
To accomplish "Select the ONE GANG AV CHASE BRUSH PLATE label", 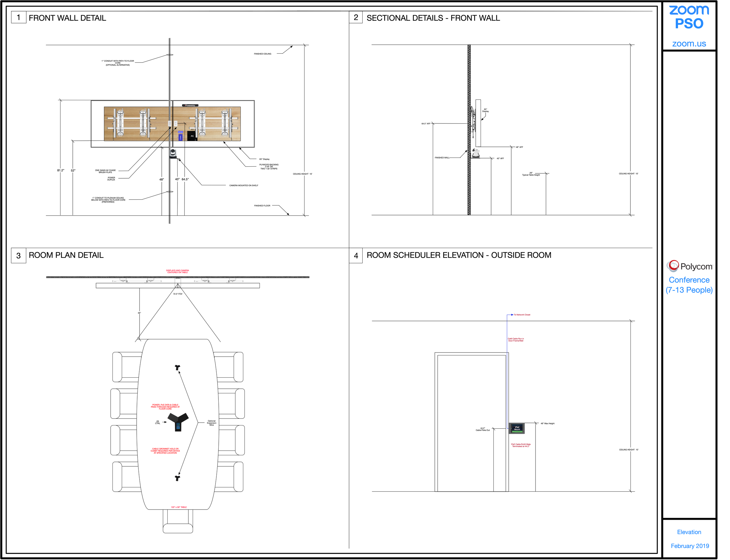I will tap(105, 171).
